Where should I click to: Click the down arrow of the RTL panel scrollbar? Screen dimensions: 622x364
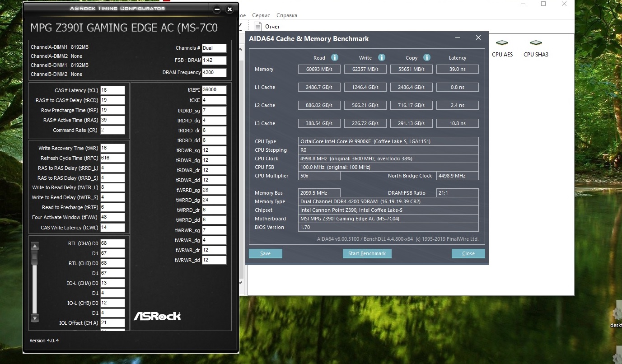(35, 317)
